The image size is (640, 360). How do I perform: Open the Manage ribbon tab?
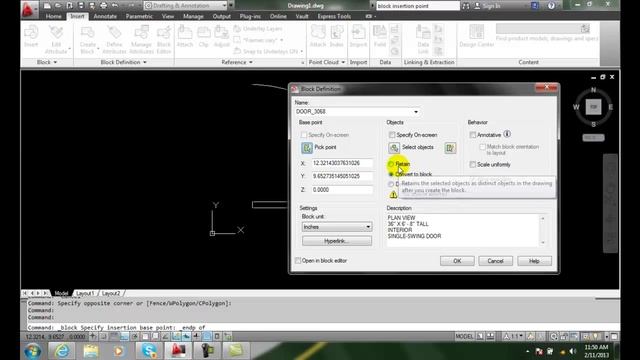(x=193, y=16)
